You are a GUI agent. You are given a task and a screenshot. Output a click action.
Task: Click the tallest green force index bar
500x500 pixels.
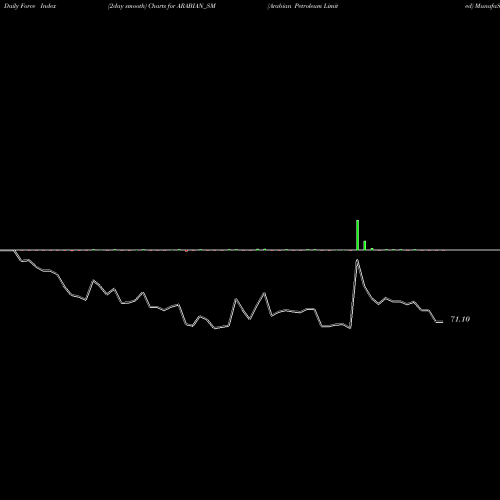pos(357,235)
